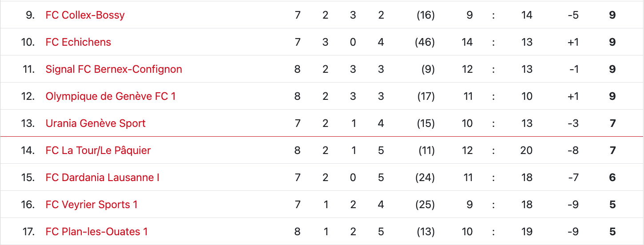Image resolution: width=644 pixels, height=245 pixels.
Task: Open Signal FC Bernex-Confignon team page
Action: 114,69
